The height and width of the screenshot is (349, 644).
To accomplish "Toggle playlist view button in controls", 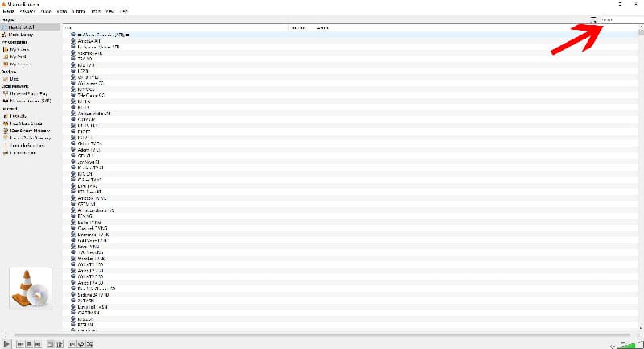I will 72,344.
